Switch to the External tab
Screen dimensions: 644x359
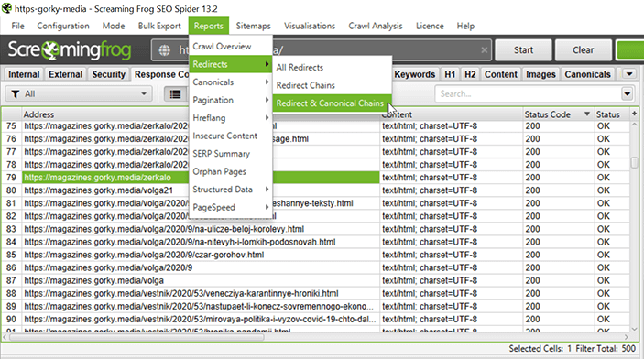66,74
